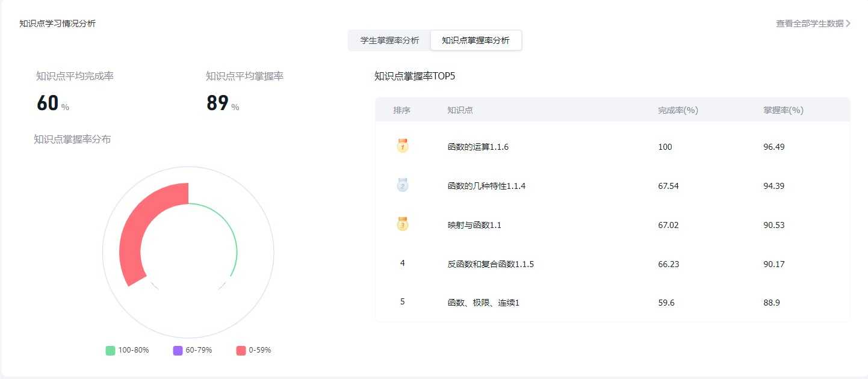Sort by 完成率(%) column header
This screenshot has height=379, width=868.
[x=678, y=110]
